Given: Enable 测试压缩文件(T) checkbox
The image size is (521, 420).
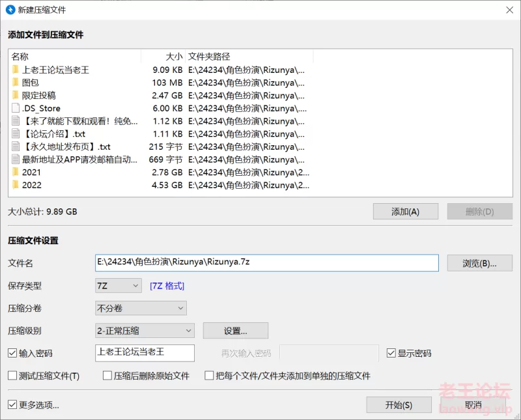Looking at the screenshot, I should 12,376.
